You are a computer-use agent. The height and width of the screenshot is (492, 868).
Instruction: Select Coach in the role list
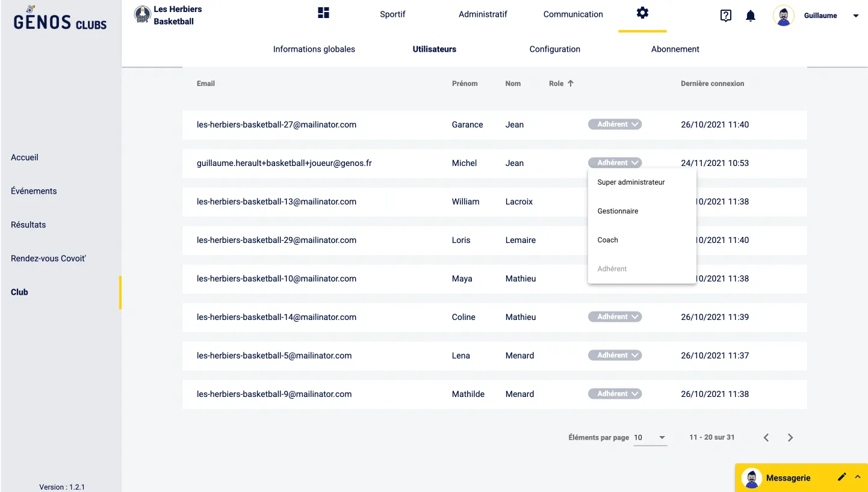pos(607,240)
